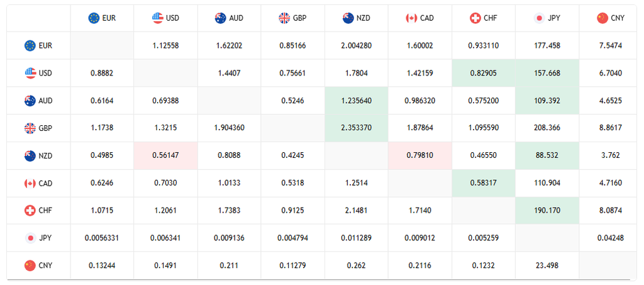
Task: Click the CHF flag icon in header row
Action: click(475, 18)
